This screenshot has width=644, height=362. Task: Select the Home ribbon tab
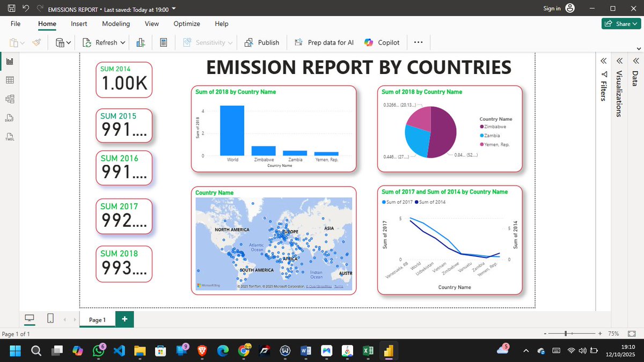click(x=47, y=24)
